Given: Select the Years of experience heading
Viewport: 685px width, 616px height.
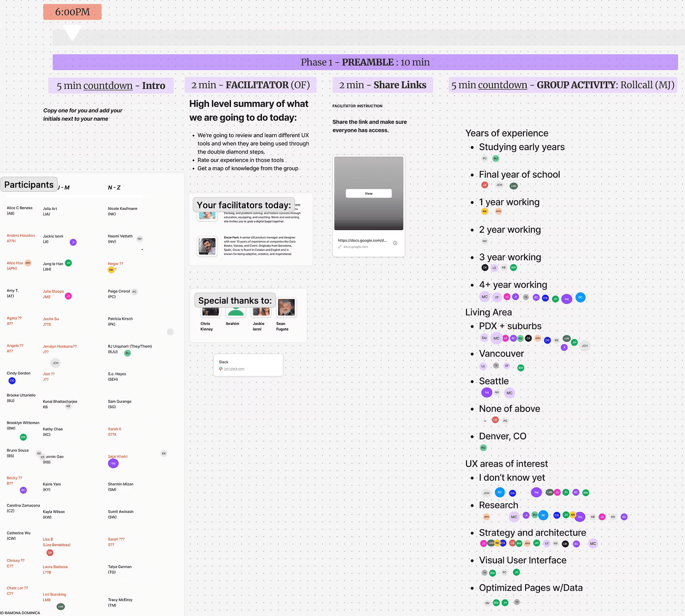Looking at the screenshot, I should coord(507,133).
